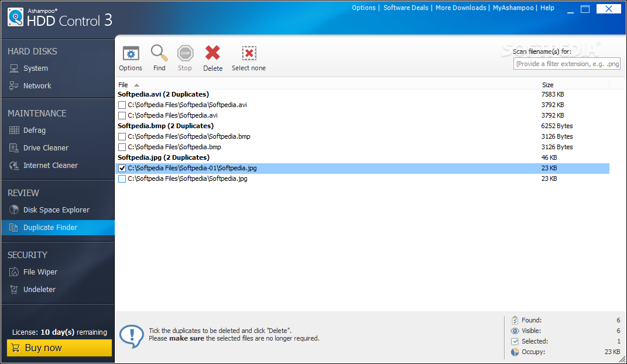The height and width of the screenshot is (364, 627).
Task: Toggle sort arrow on File column
Action: pyautogui.click(x=137, y=85)
